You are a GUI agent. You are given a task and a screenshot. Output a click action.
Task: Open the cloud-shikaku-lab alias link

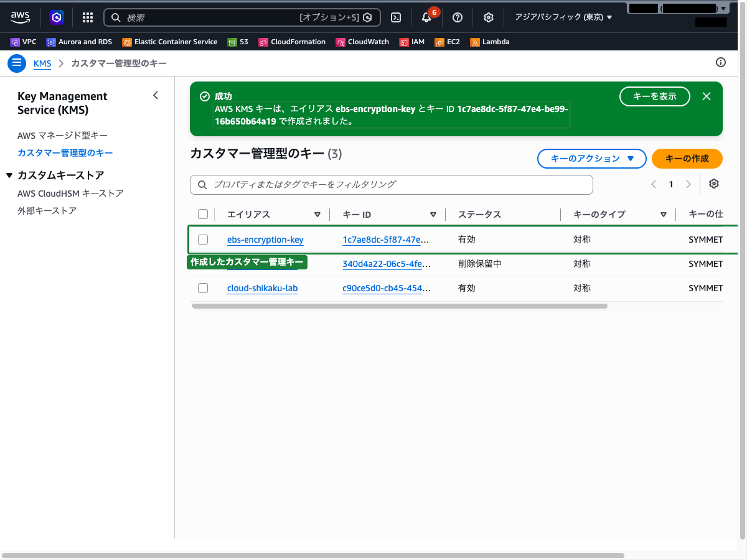[x=263, y=288]
